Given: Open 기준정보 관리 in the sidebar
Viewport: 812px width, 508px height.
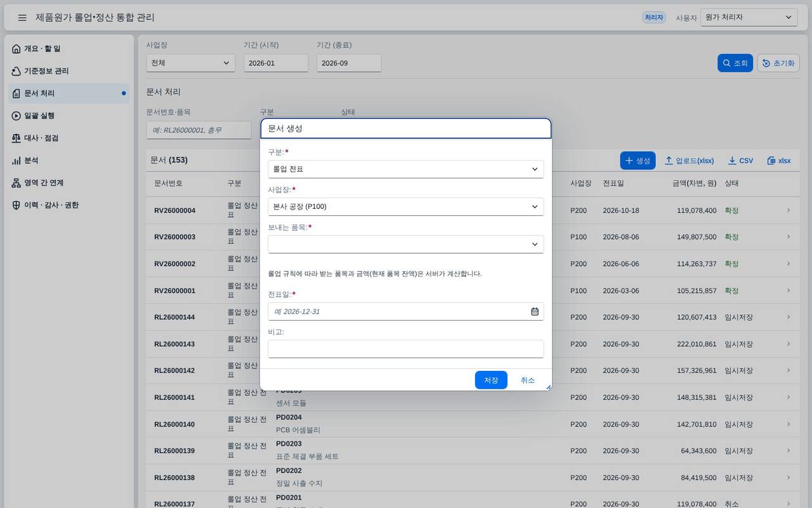Looking at the screenshot, I should 69,71.
